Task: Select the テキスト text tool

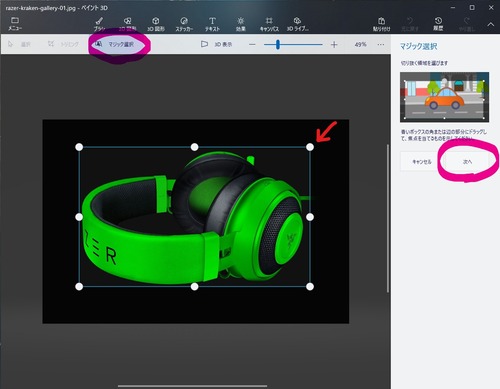Action: (x=212, y=24)
